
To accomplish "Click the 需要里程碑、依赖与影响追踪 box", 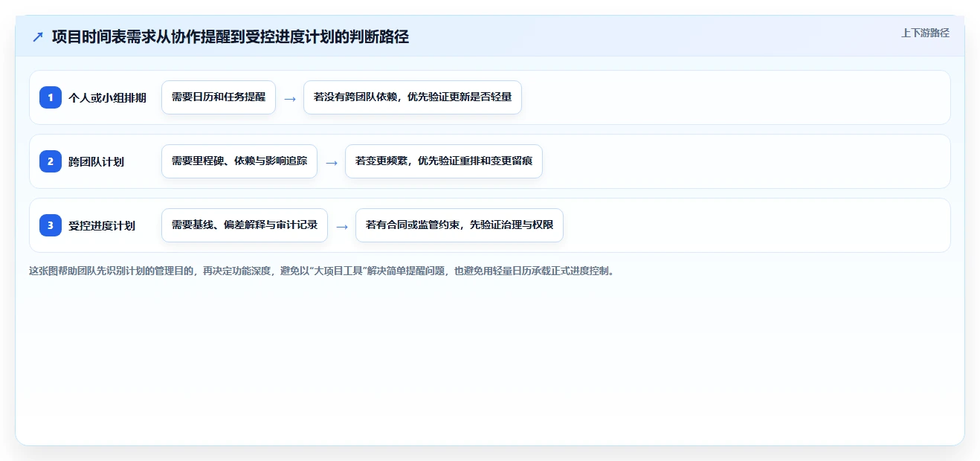I will (239, 161).
